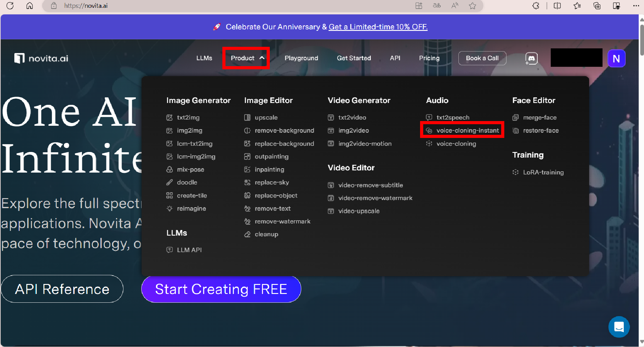The height and width of the screenshot is (347, 644).
Task: Click the novita.ai logo
Action: click(x=41, y=58)
